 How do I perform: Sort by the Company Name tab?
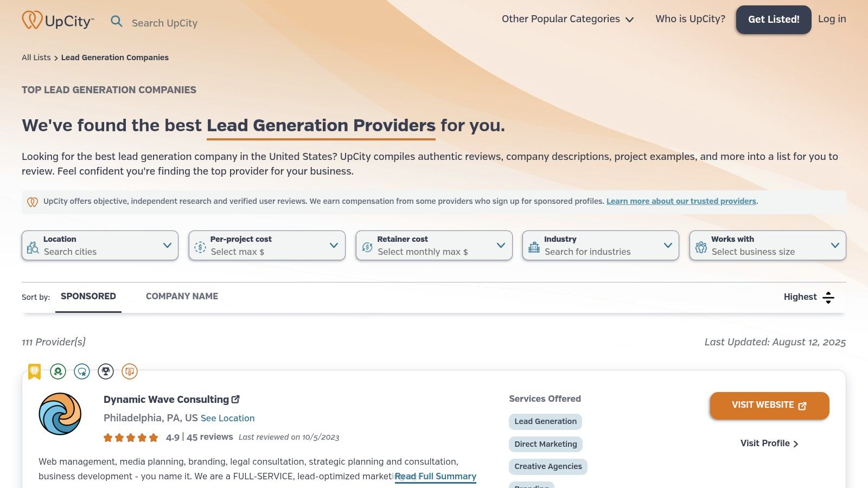[x=182, y=297]
